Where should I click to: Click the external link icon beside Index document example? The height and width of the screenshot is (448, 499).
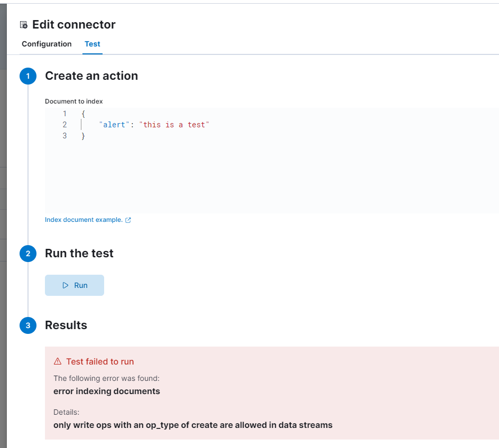127,220
